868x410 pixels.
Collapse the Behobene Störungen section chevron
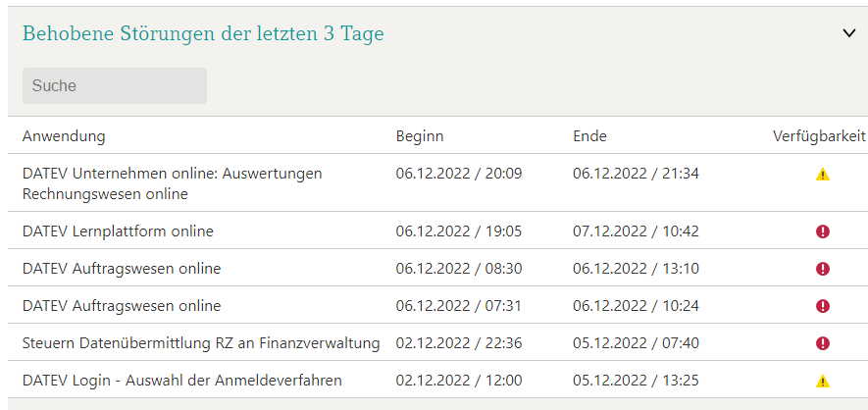coord(848,33)
